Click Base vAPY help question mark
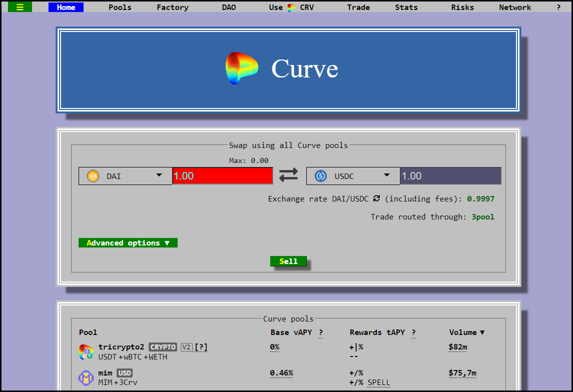 click(320, 332)
